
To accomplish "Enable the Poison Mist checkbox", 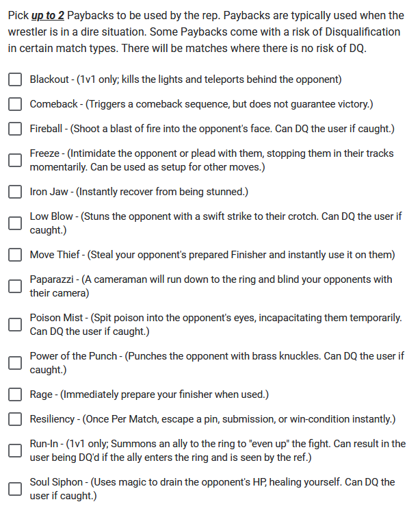I will pos(15,325).
